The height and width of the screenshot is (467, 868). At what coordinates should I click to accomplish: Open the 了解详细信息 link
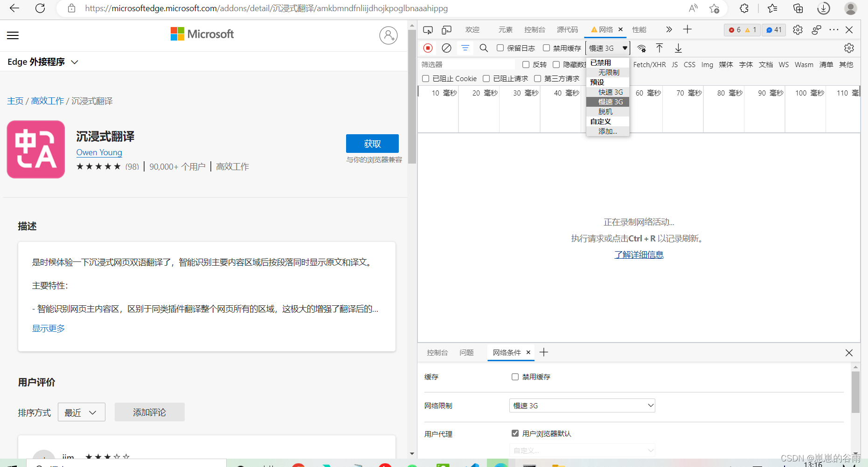coord(639,254)
